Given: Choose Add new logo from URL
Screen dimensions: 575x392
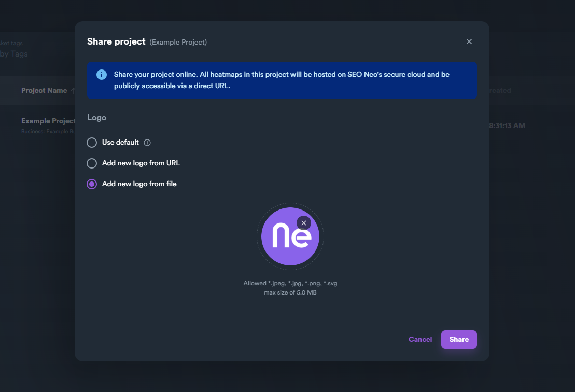Looking at the screenshot, I should point(92,163).
